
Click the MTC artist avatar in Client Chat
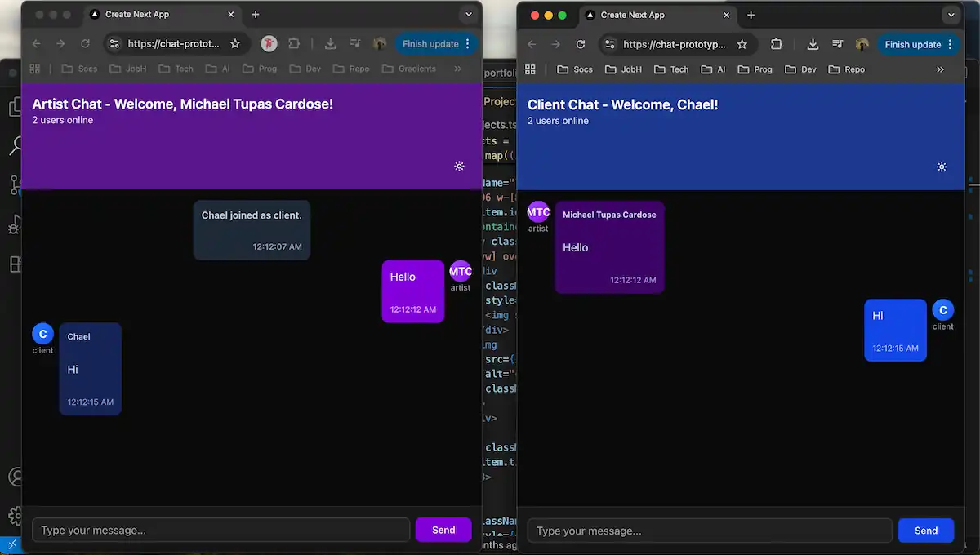538,212
